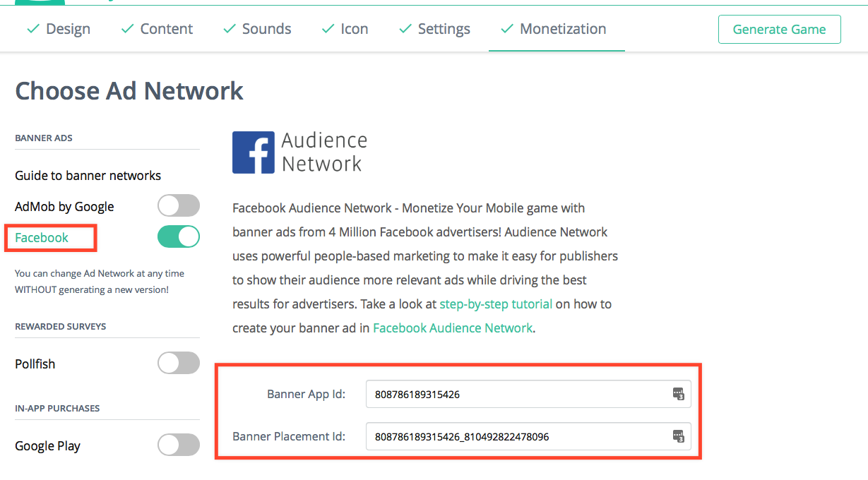
Task: Click the checkmark icon beside Sounds tab
Action: [229, 29]
